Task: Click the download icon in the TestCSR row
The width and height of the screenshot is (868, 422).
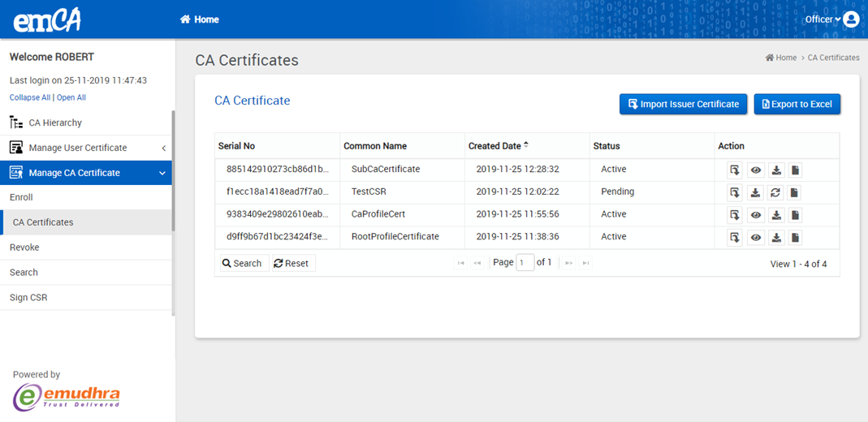Action: (755, 192)
